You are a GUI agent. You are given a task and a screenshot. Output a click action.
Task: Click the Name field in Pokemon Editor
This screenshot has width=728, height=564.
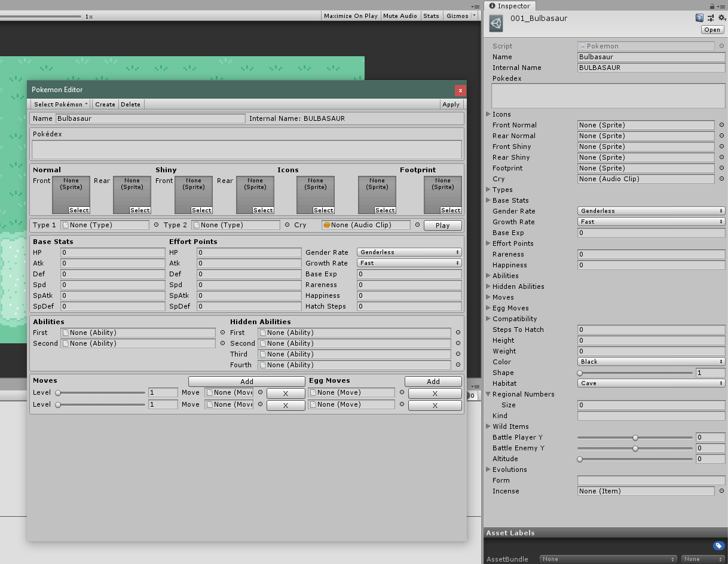pyautogui.click(x=151, y=118)
